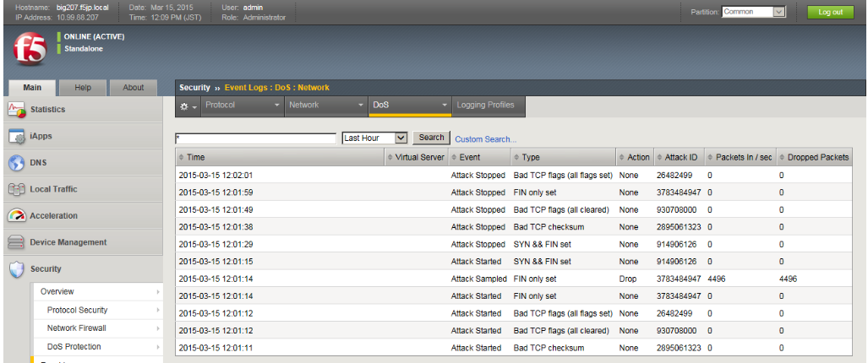Click the Log out button
The width and height of the screenshot is (868, 363).
pos(830,12)
